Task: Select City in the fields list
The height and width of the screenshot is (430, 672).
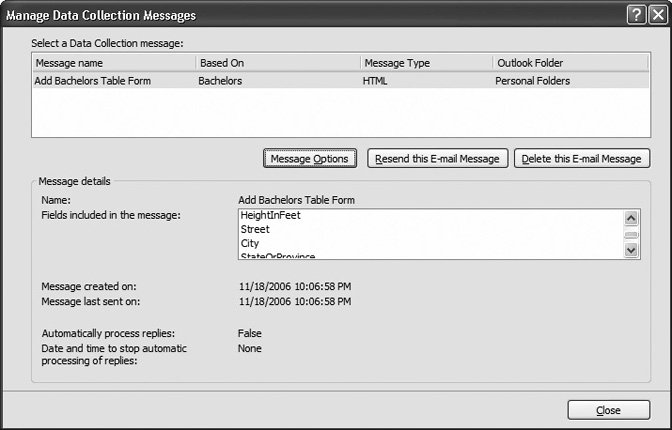Action: coord(250,243)
